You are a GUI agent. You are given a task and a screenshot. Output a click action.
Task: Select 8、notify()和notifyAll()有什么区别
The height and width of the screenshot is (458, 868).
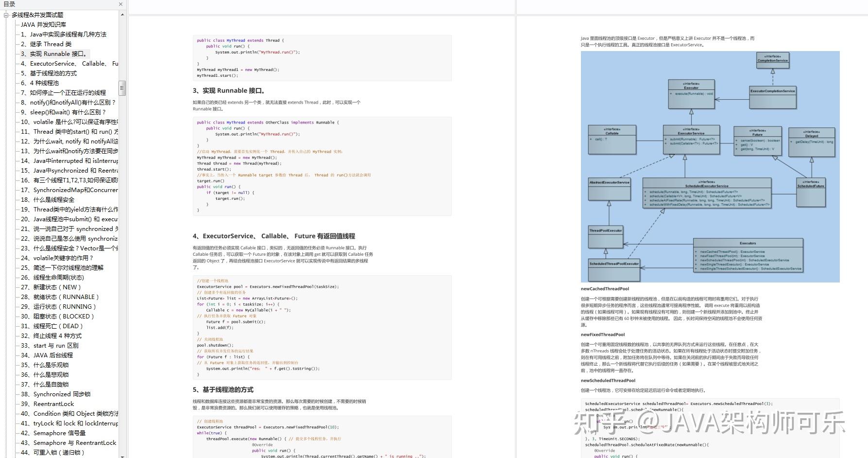(68, 103)
